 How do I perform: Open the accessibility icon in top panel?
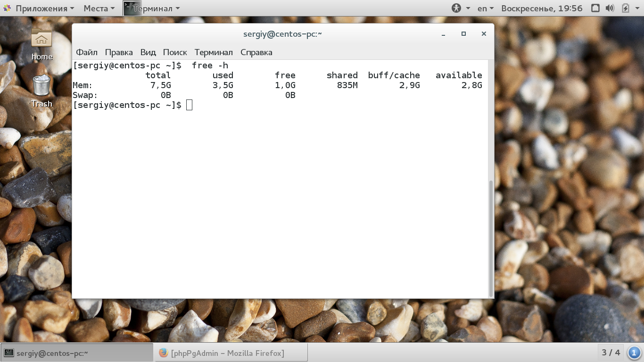[456, 8]
